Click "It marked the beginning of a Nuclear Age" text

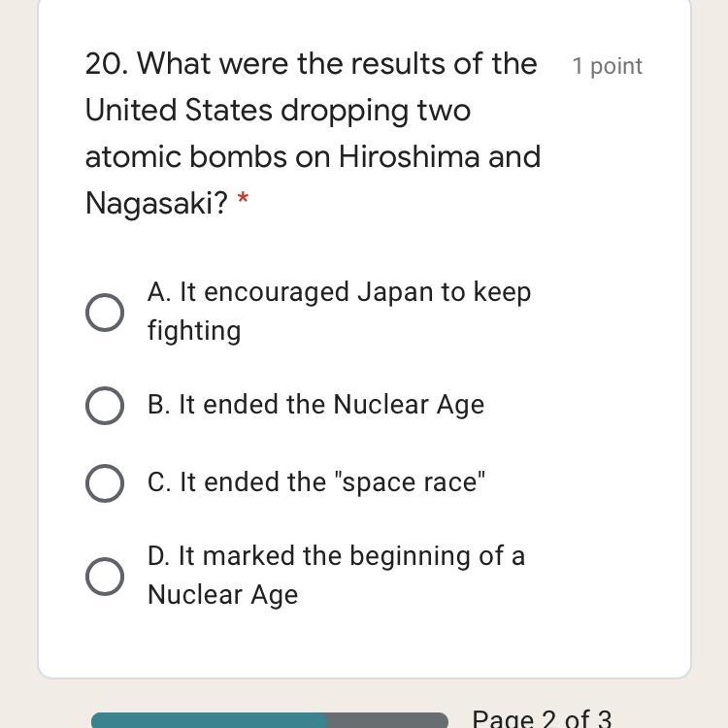pyautogui.click(x=336, y=556)
